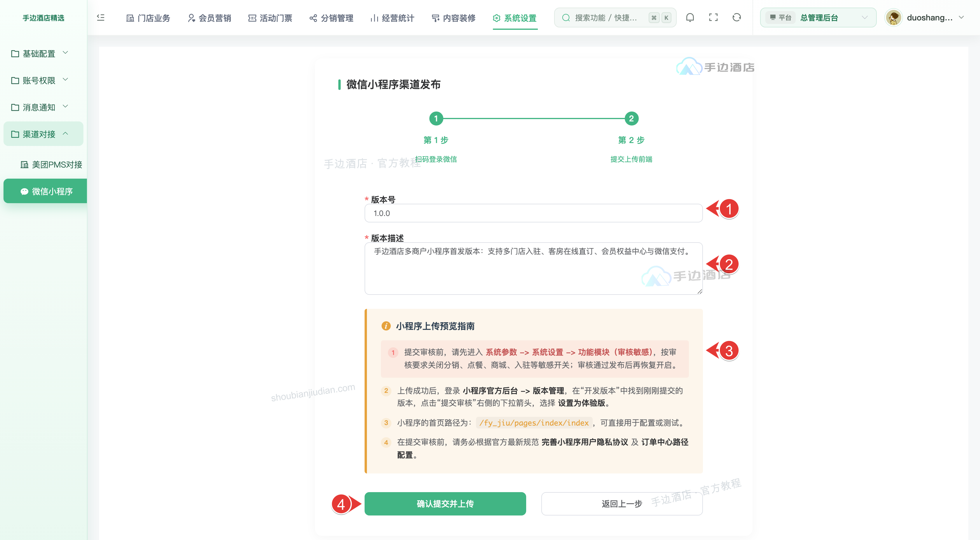Click the step 1 circle indicator
The height and width of the screenshot is (540, 980).
pyautogui.click(x=436, y=119)
